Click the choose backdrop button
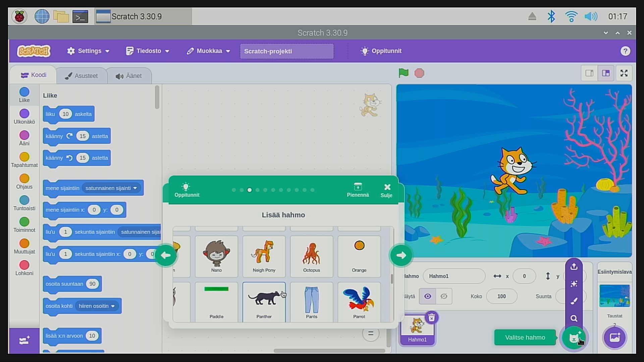 (x=614, y=337)
